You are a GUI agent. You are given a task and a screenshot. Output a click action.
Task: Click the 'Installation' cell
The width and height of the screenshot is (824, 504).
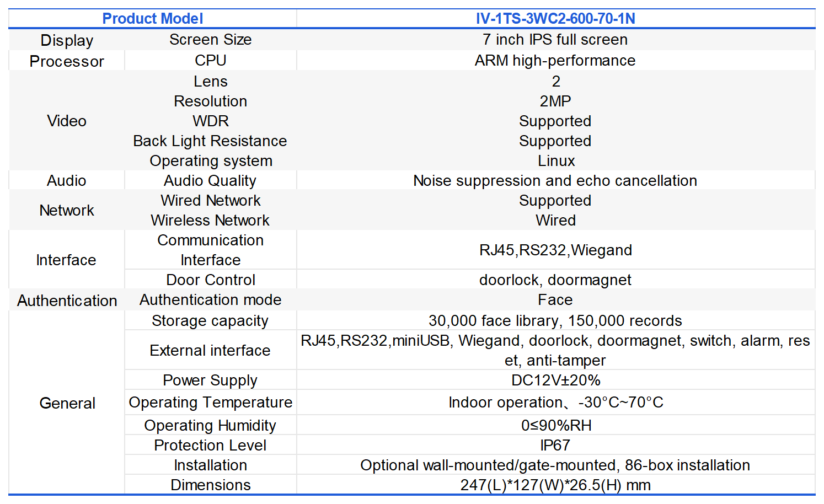point(210,465)
